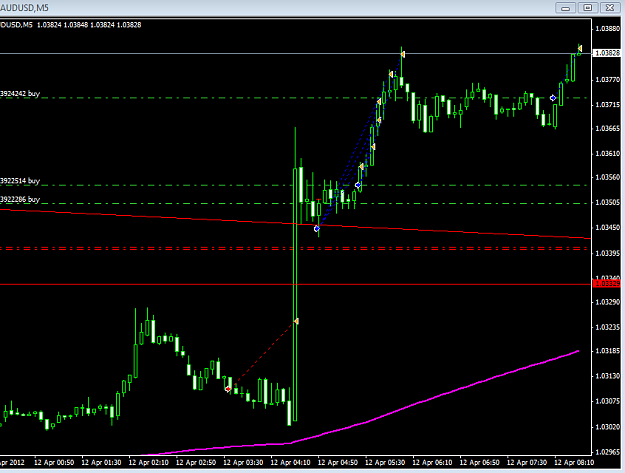
Task: Click the 1.03560 price scale label
Action: [607, 177]
